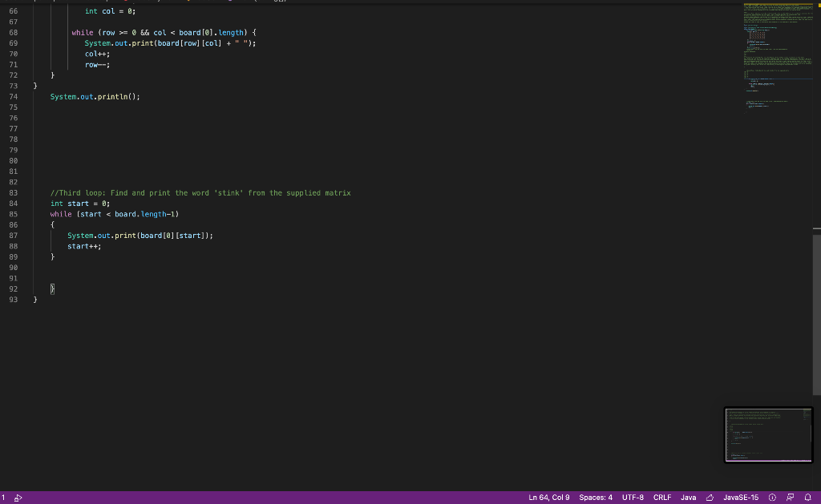Screen dimensions: 821x504
Task: Click line number 68 in gutter
Action: [x=13, y=32]
